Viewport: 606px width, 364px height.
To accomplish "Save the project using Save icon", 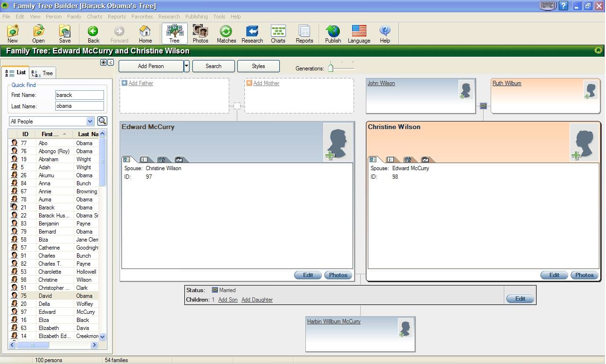I will tap(65, 34).
